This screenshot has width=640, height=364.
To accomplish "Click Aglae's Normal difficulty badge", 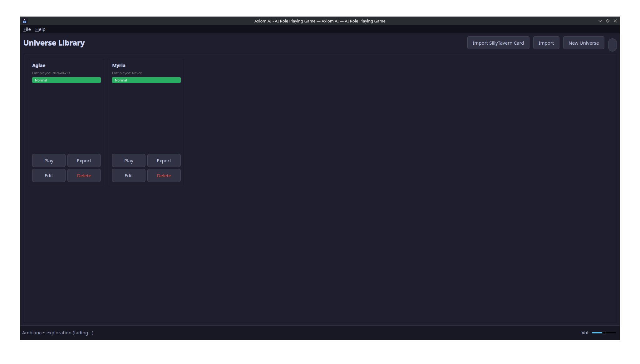I will pyautogui.click(x=66, y=80).
